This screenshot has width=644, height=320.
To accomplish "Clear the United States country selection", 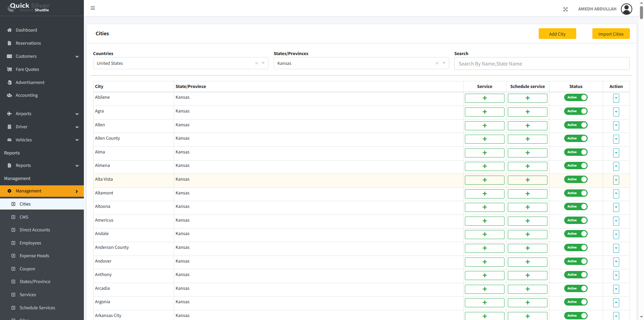I will coord(257,63).
